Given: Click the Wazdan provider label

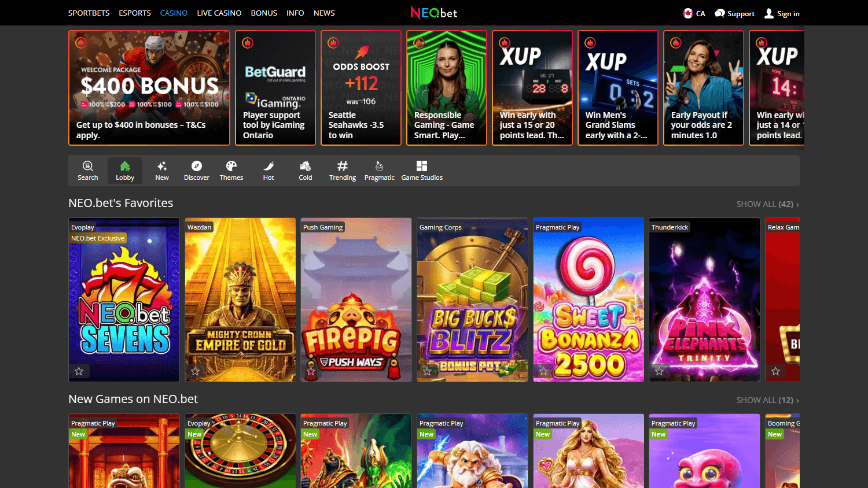Looking at the screenshot, I should click(199, 227).
